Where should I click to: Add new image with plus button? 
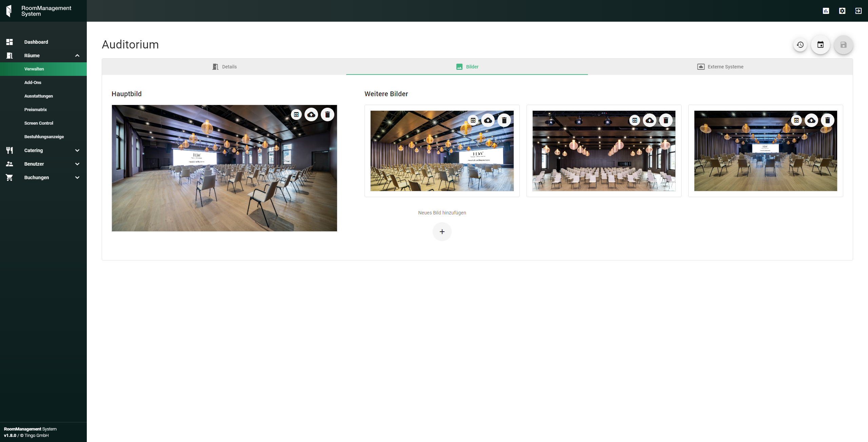coord(442,232)
